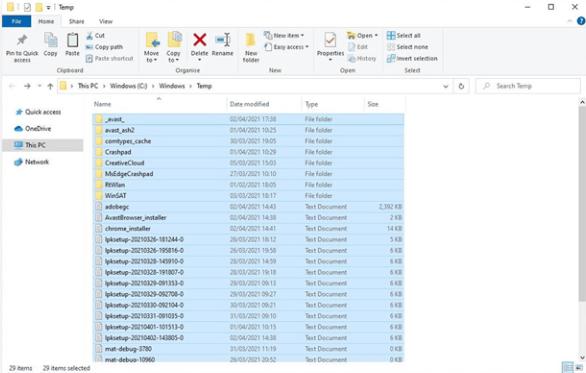586x373 pixels.
Task: Refresh the Temp folder view
Action: 461,86
